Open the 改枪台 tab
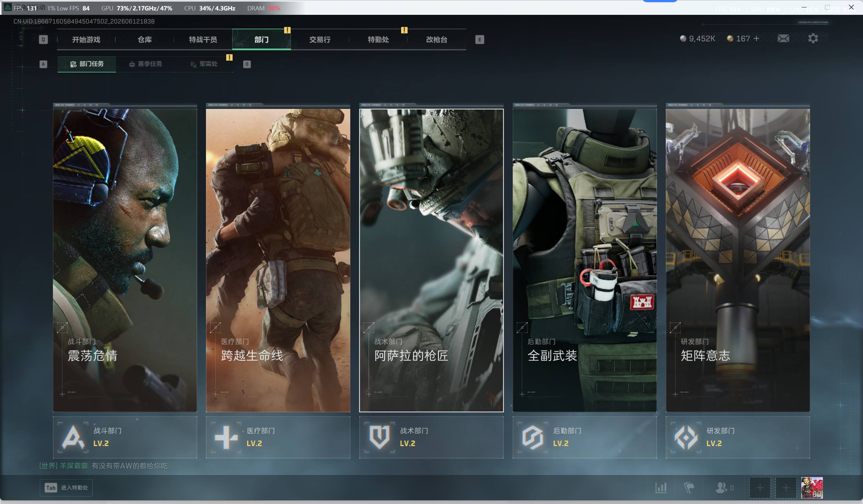 (x=437, y=39)
